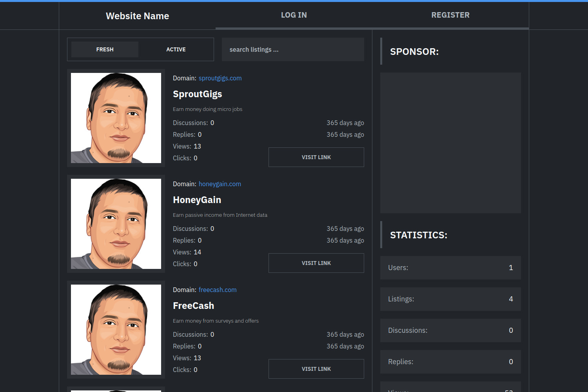588x392 pixels.
Task: Open the REGISTER tab
Action: click(450, 15)
